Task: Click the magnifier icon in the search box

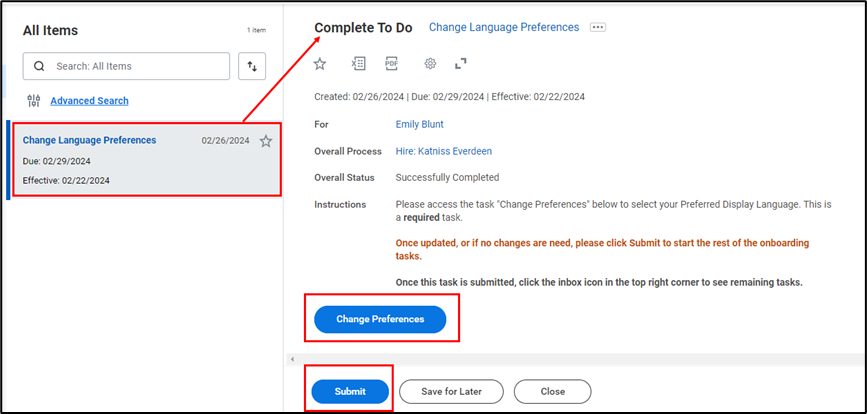Action: (x=40, y=67)
